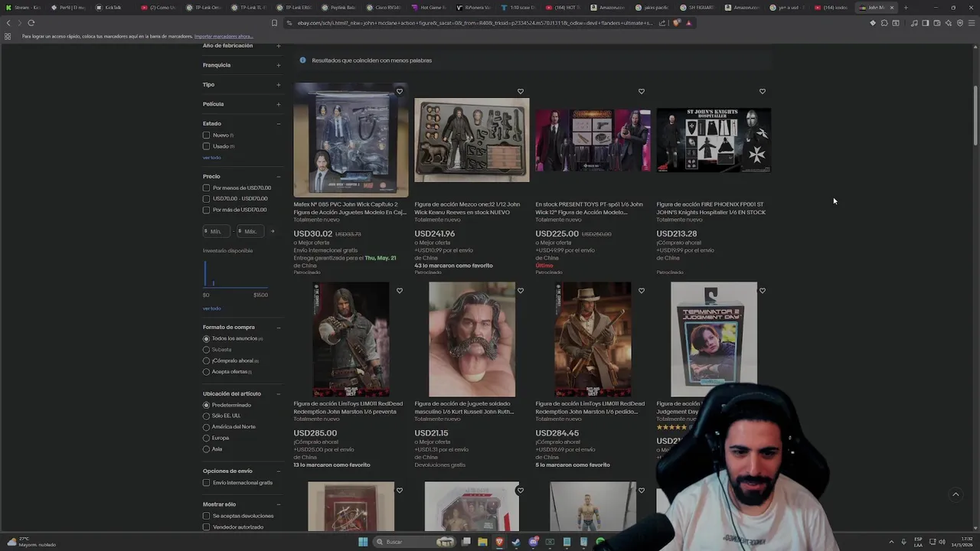Image resolution: width=980 pixels, height=551 pixels.
Task: Check Envío internacional gratis option
Action: click(x=206, y=483)
